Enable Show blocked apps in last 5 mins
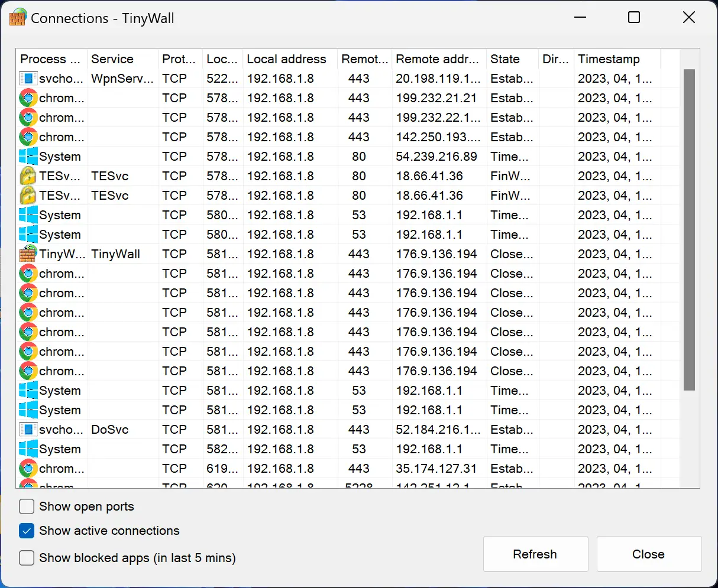718x588 pixels. [26, 557]
